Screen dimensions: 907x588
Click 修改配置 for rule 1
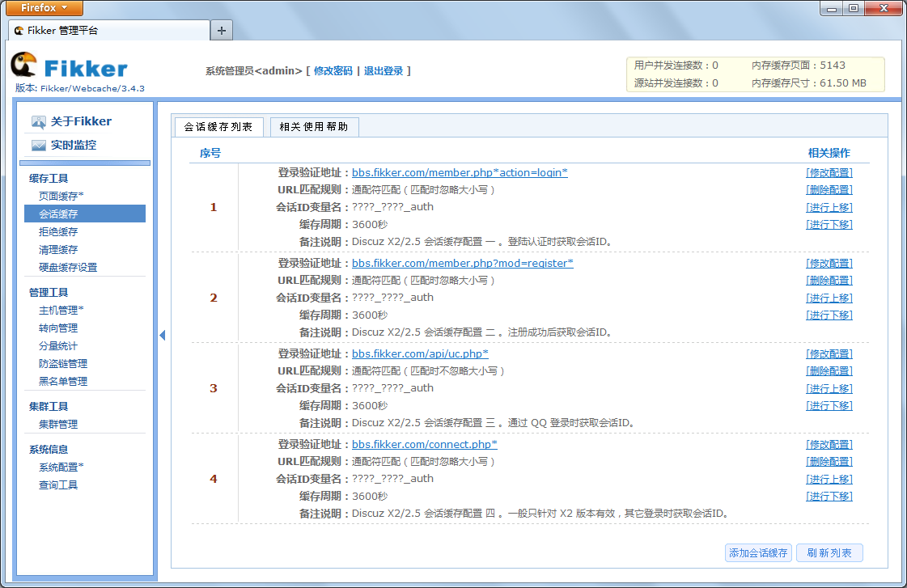pyautogui.click(x=829, y=172)
